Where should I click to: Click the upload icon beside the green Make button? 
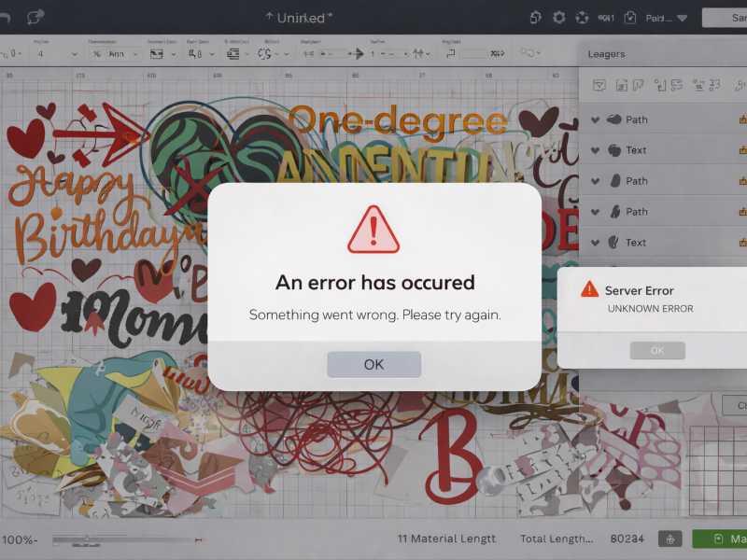click(669, 539)
